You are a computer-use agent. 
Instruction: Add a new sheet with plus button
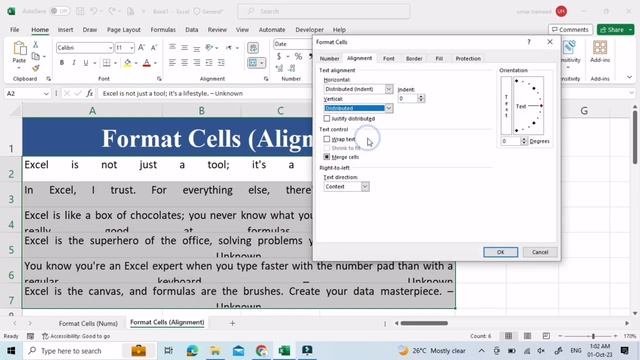click(232, 323)
